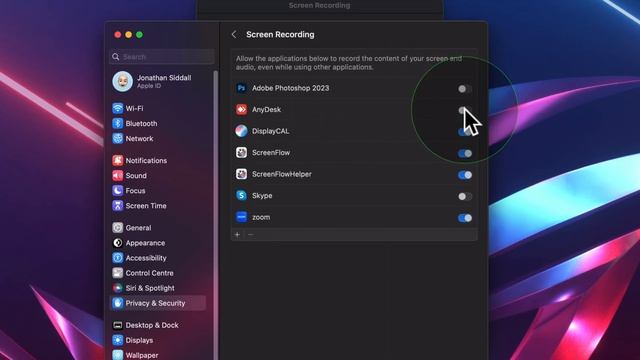The width and height of the screenshot is (640, 360).
Task: Click the sidebar vertical scrollbar
Action: [216, 215]
